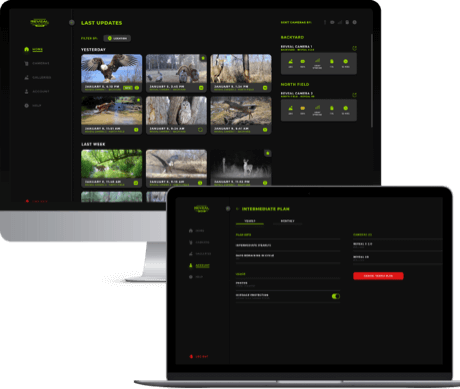
Task: Click battery icon in Reveal Camera 1 card
Action: click(332, 61)
